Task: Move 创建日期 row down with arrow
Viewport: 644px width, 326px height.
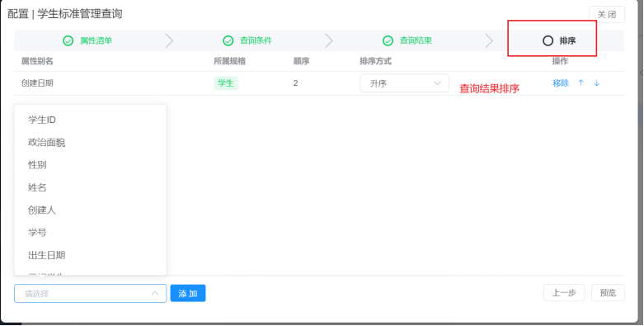Action: [597, 83]
